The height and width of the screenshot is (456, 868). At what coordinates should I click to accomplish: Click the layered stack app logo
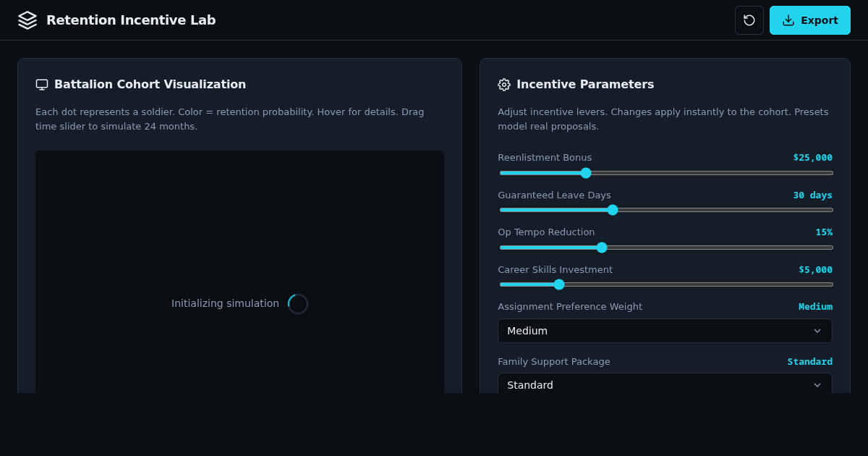(27, 20)
